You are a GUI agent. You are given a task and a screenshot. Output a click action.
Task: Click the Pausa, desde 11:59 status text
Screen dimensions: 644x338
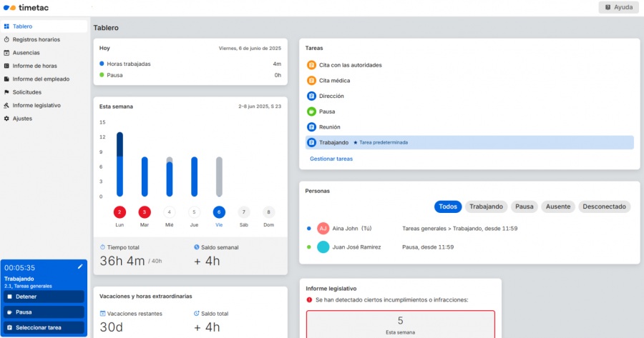(x=428, y=247)
